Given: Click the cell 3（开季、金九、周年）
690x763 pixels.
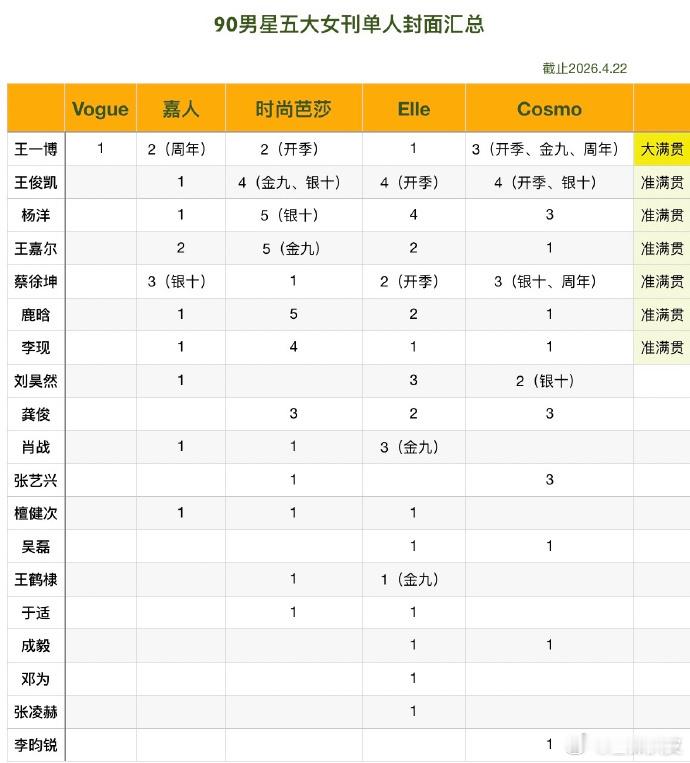Looking at the screenshot, I should 549,149.
